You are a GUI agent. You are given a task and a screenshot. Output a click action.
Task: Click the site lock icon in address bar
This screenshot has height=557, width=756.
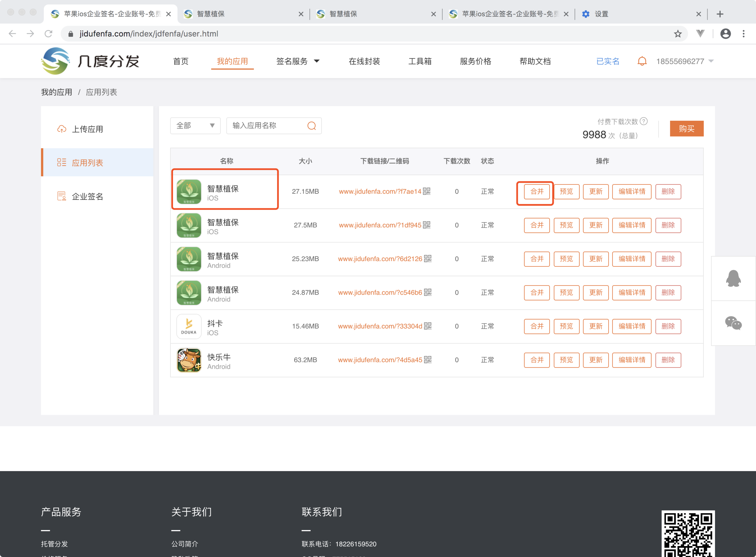70,34
